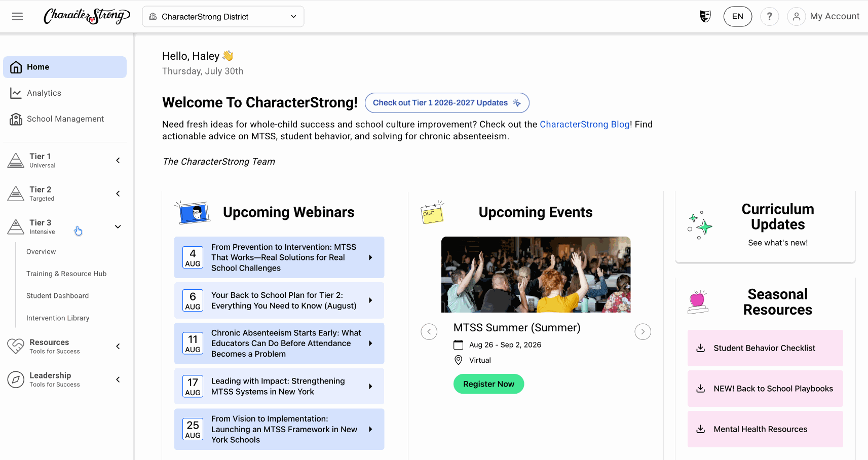Expand Resources Tools for Success chevron

click(x=118, y=347)
